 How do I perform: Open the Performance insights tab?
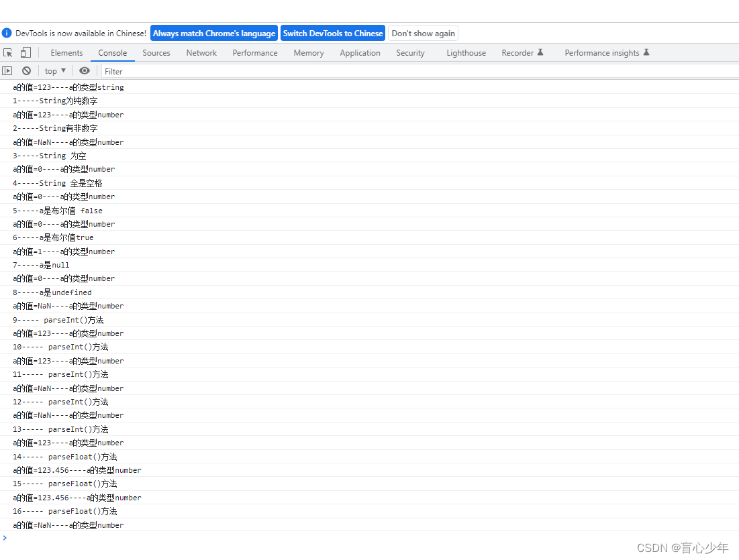[607, 53]
